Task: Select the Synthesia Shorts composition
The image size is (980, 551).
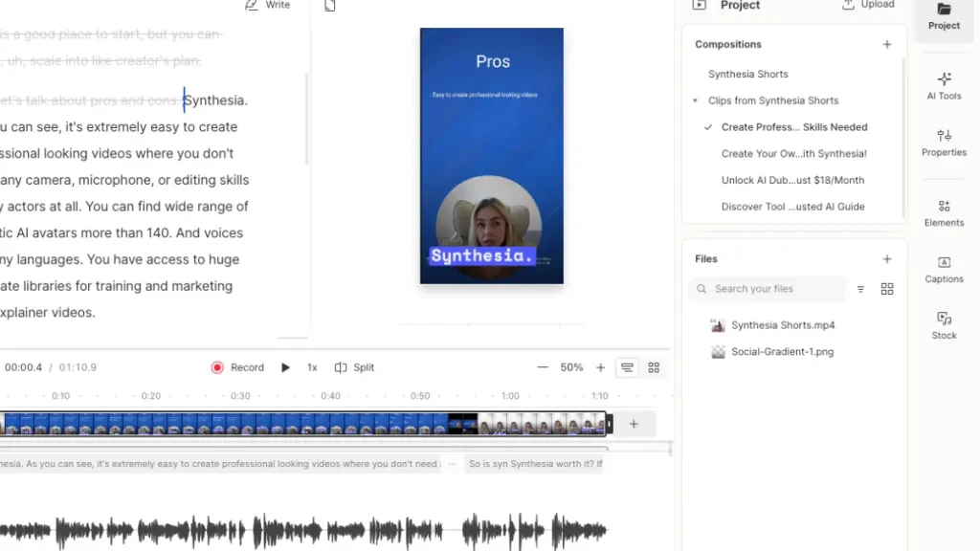Action: [747, 74]
